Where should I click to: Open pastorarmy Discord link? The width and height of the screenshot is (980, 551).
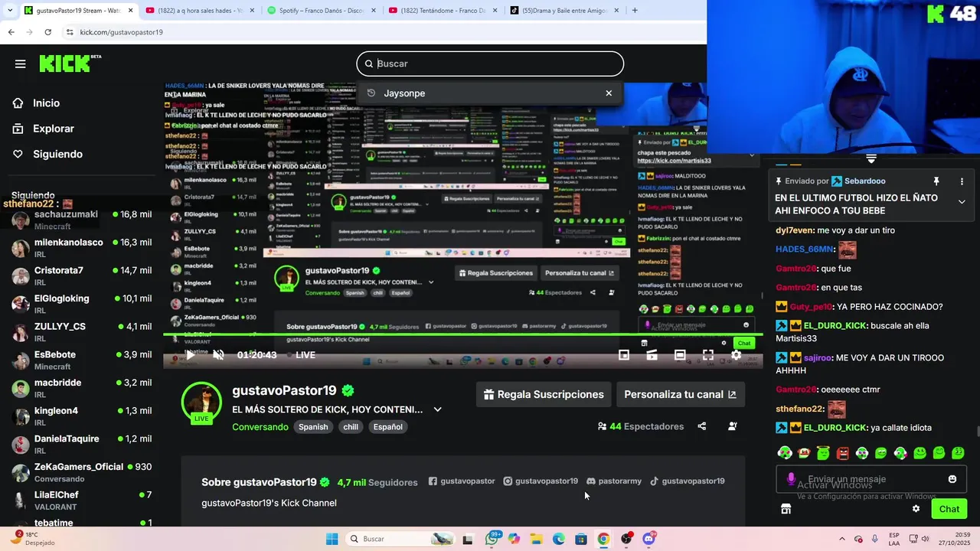coord(614,481)
